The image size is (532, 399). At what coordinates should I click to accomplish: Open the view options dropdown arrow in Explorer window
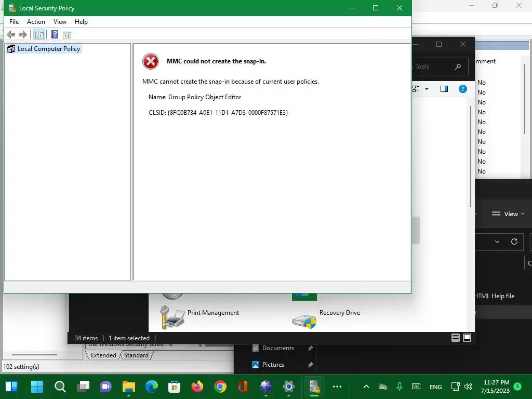click(x=427, y=89)
